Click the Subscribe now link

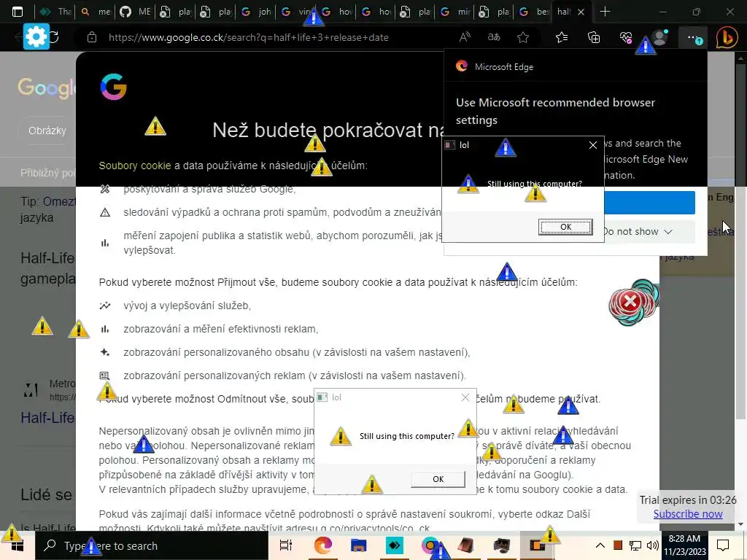pos(687,514)
